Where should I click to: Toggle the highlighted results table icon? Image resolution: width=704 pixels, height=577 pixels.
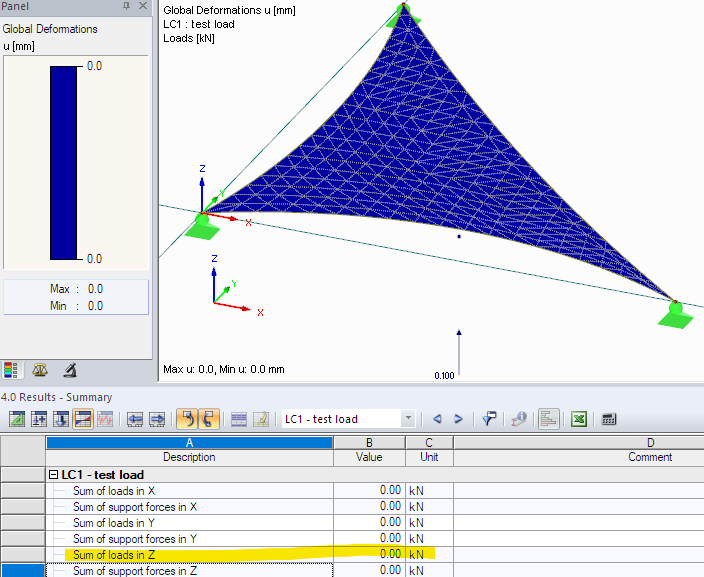pos(83,419)
